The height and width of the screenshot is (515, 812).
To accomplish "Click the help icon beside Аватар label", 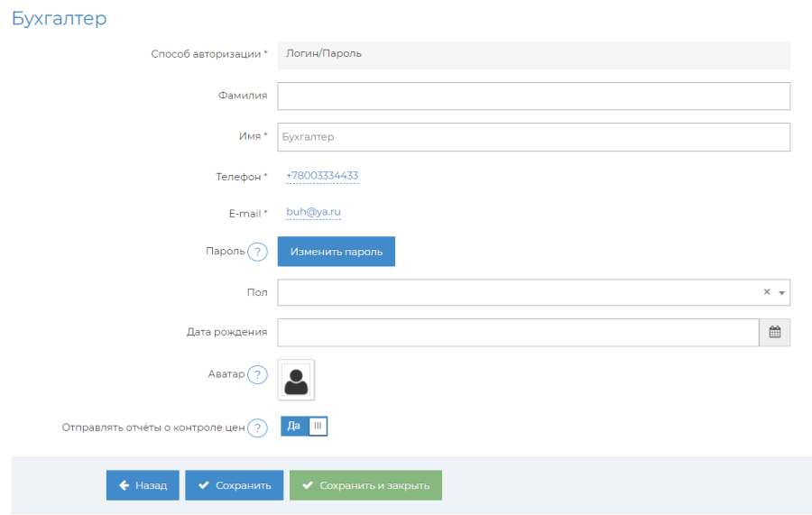I will (x=257, y=374).
